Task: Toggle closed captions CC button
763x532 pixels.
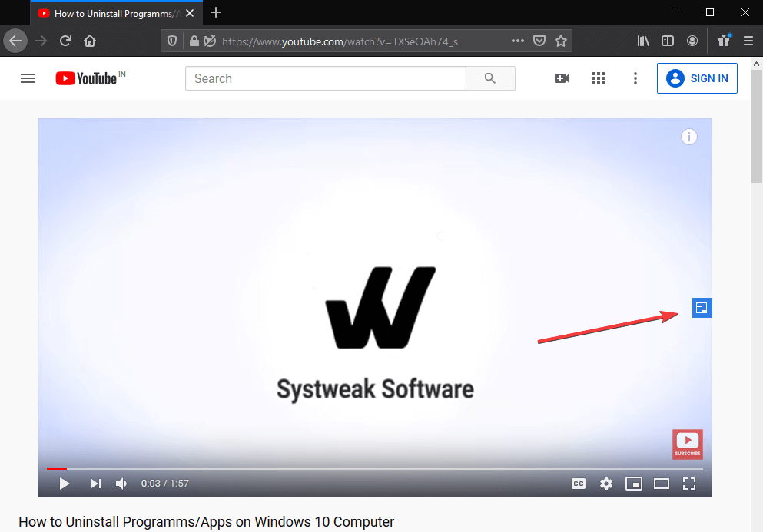Action: pos(578,484)
